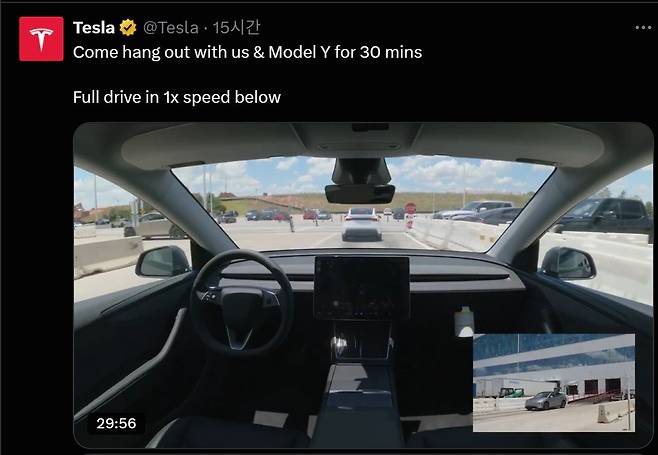
Task: Click the right side mirror in video
Action: (568, 263)
